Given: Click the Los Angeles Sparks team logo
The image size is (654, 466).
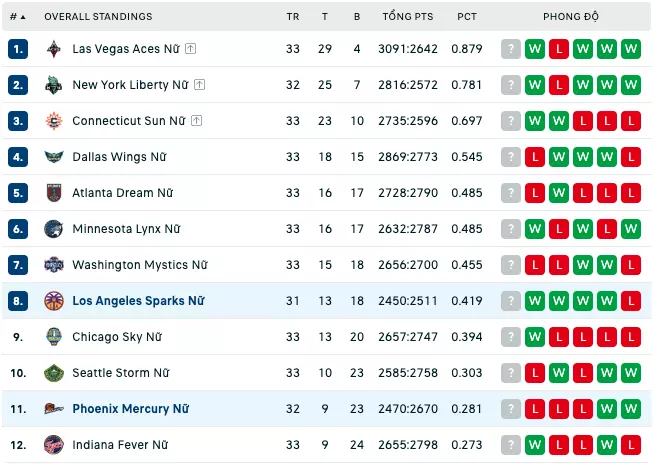Looking at the screenshot, I should (x=54, y=301).
